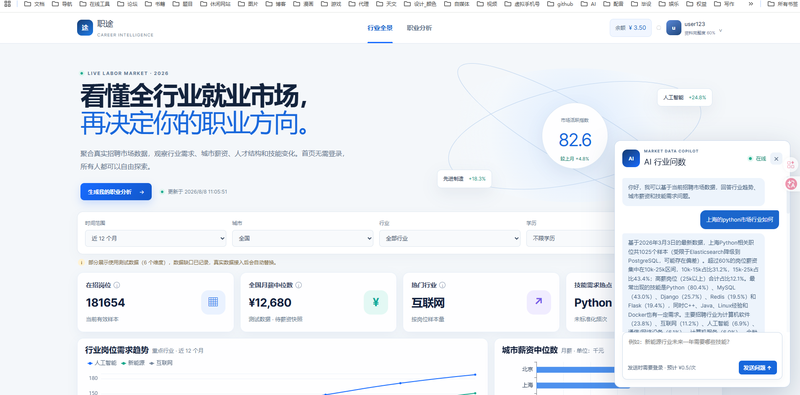Open the 行业 dropdown showing 全部行业

click(x=449, y=238)
